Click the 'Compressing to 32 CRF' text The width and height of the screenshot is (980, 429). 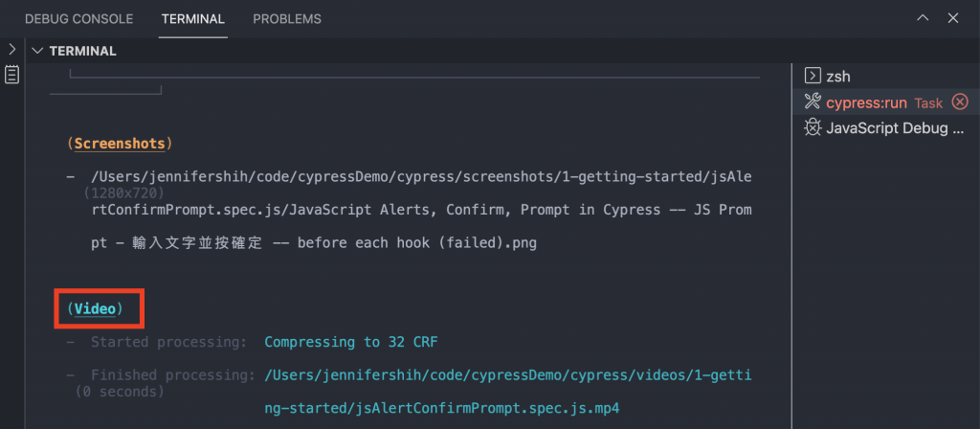coord(350,342)
